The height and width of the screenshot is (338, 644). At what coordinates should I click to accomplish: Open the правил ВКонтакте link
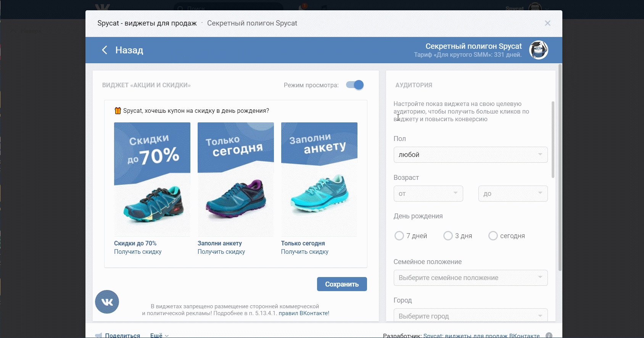pyautogui.click(x=304, y=313)
